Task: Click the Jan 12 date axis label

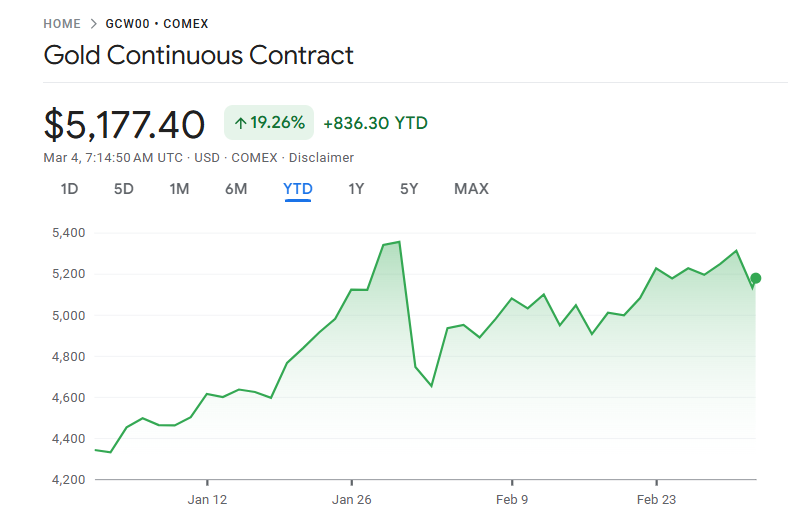Action: click(207, 498)
